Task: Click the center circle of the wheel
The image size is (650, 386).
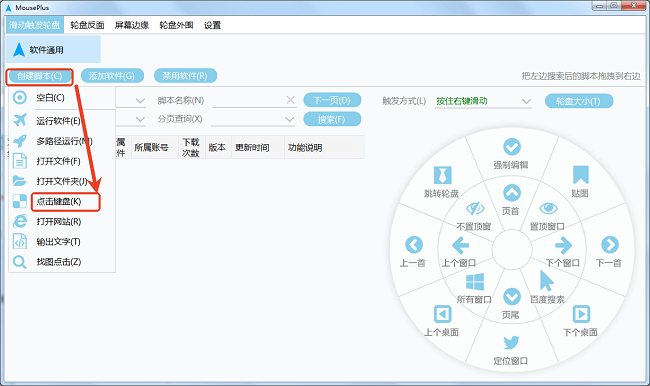Action: (512, 250)
